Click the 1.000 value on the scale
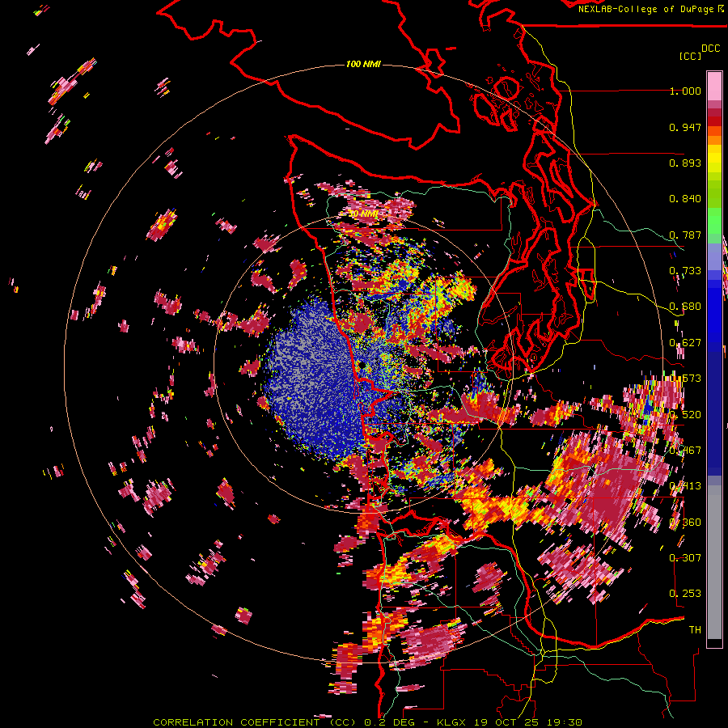The image size is (728, 728). click(685, 91)
